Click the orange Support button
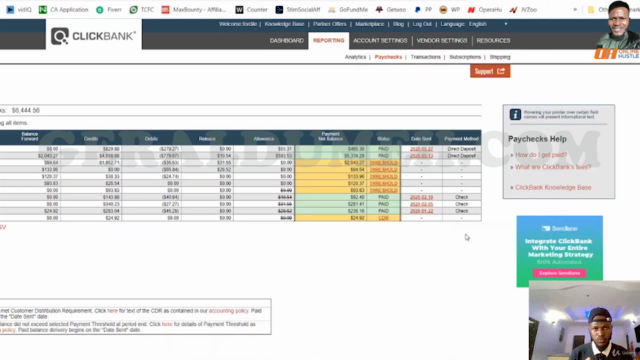This screenshot has width=640, height=360. coord(490,71)
